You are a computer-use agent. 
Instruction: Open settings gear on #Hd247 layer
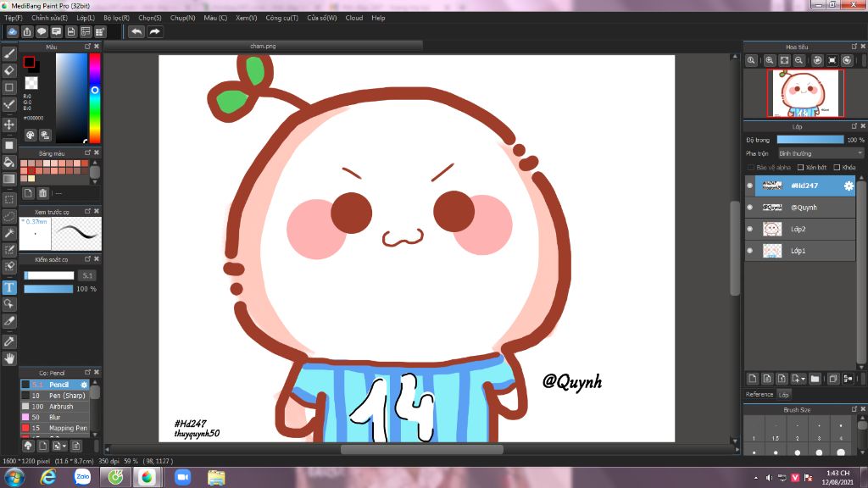[849, 186]
